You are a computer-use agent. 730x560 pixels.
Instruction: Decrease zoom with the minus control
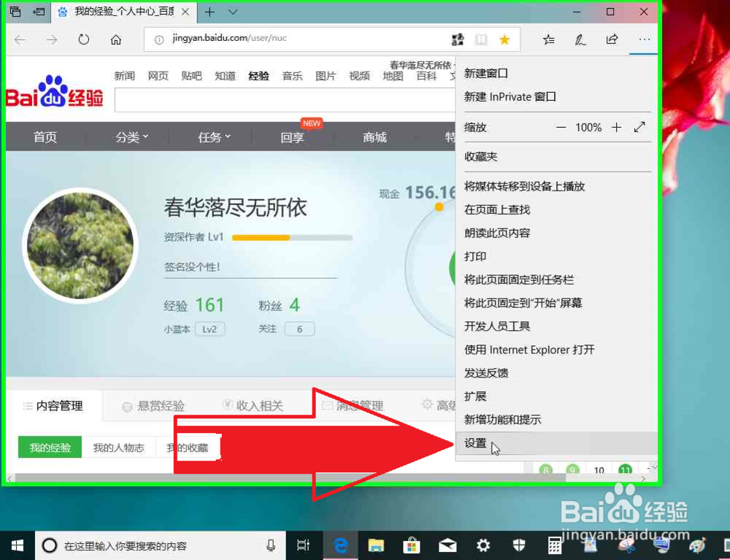(x=560, y=127)
